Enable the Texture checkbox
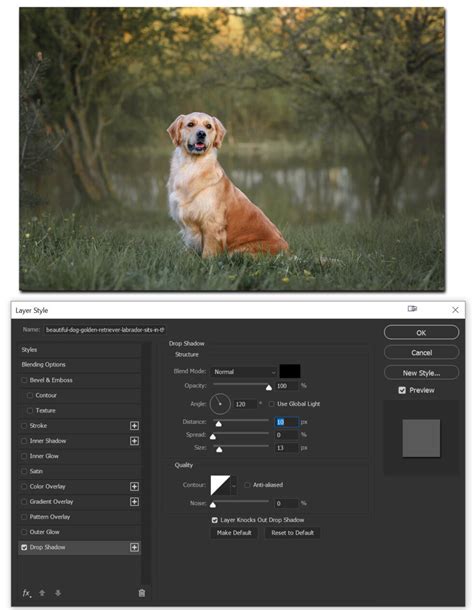The height and width of the screenshot is (610, 474). pyautogui.click(x=30, y=410)
